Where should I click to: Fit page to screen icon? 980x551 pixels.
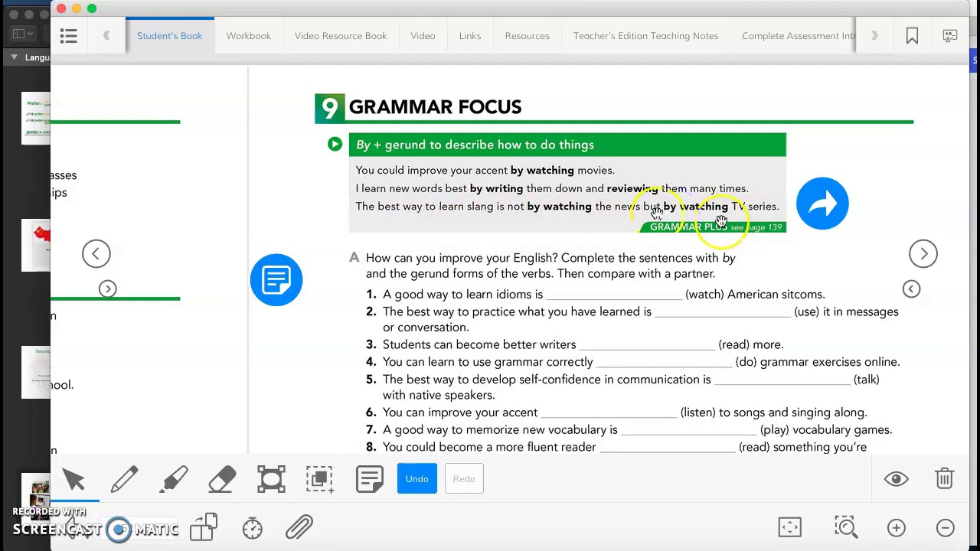(789, 527)
